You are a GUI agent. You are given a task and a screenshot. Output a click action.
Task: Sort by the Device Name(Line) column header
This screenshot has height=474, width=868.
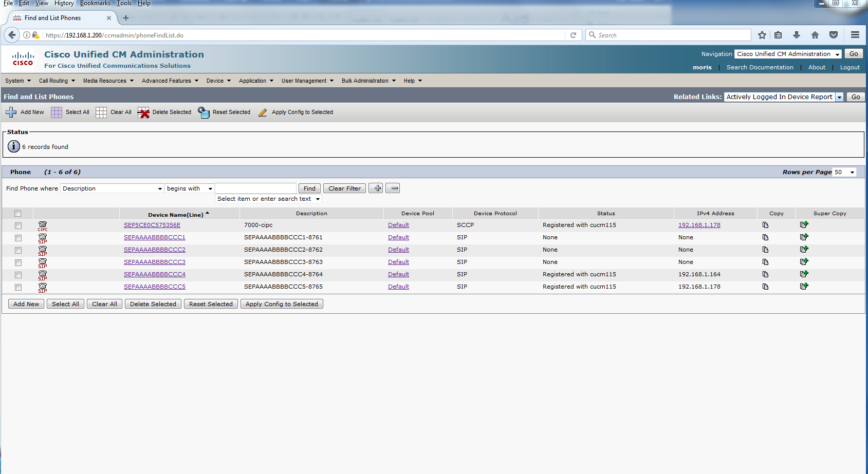tap(176, 215)
